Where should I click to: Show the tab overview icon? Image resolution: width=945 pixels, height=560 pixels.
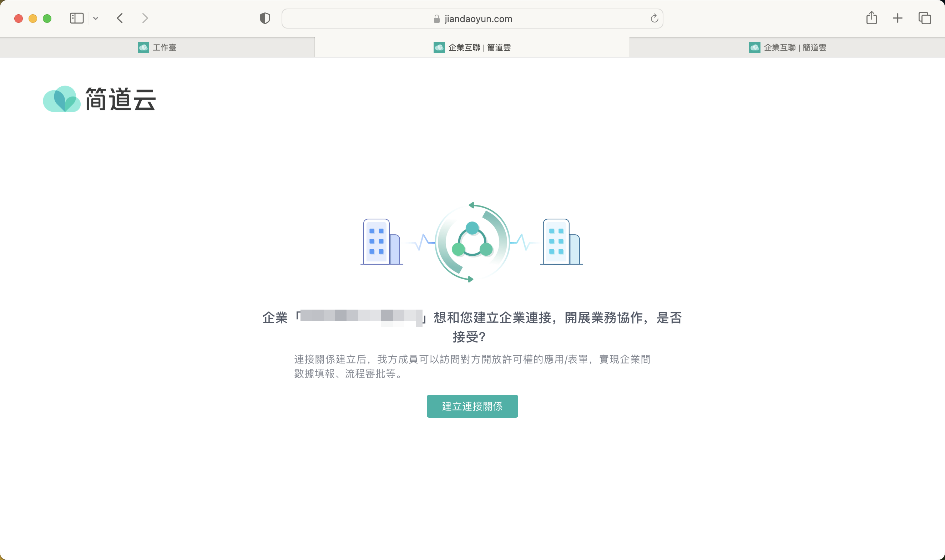pyautogui.click(x=924, y=18)
